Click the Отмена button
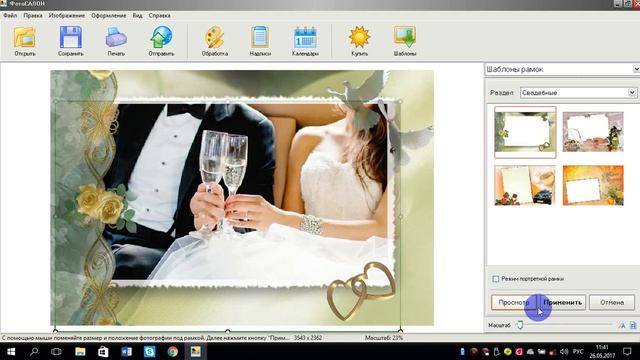640x360 pixels. click(x=612, y=302)
